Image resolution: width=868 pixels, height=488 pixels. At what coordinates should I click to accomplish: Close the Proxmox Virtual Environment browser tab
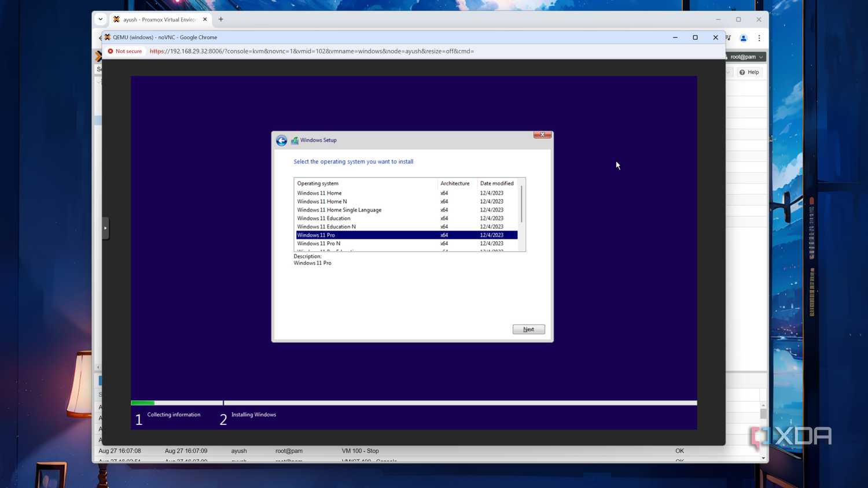(205, 20)
